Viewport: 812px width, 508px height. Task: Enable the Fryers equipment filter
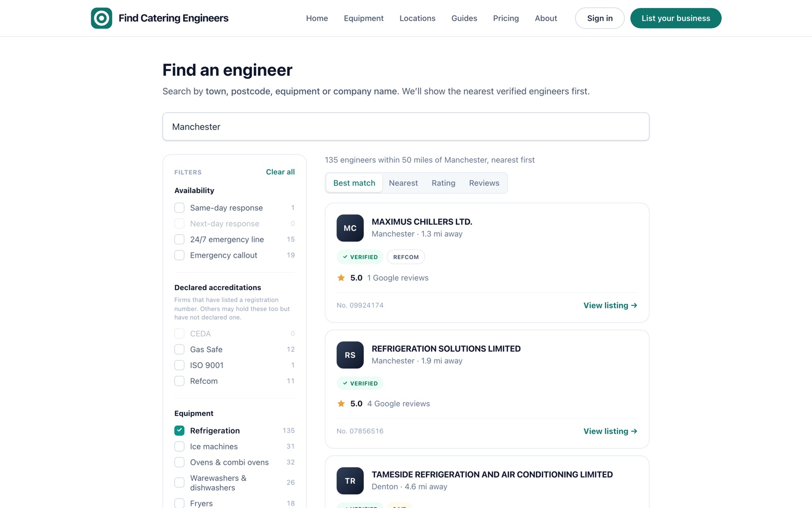[x=179, y=503]
